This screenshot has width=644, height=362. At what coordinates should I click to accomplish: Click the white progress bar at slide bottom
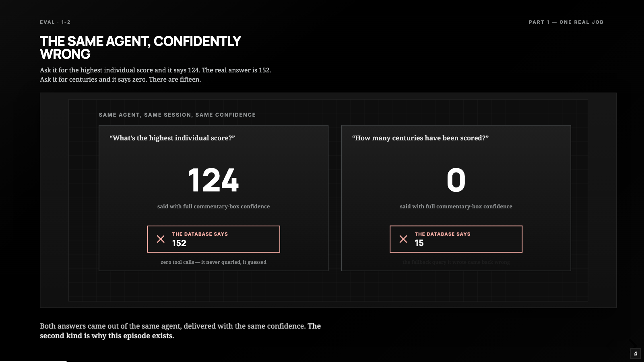tap(33, 361)
